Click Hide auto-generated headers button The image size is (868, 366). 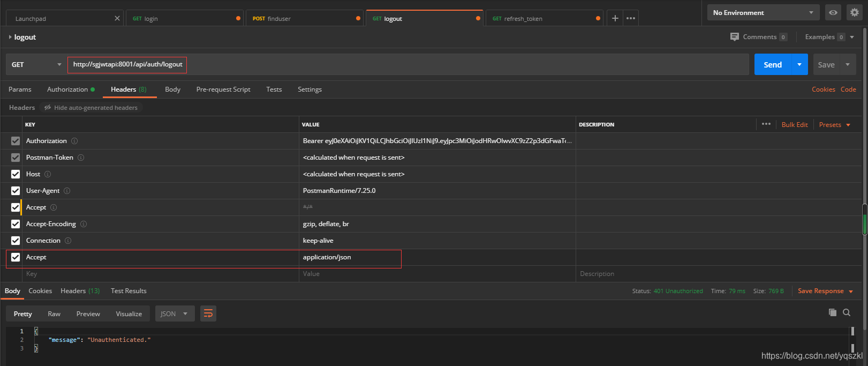click(x=90, y=108)
